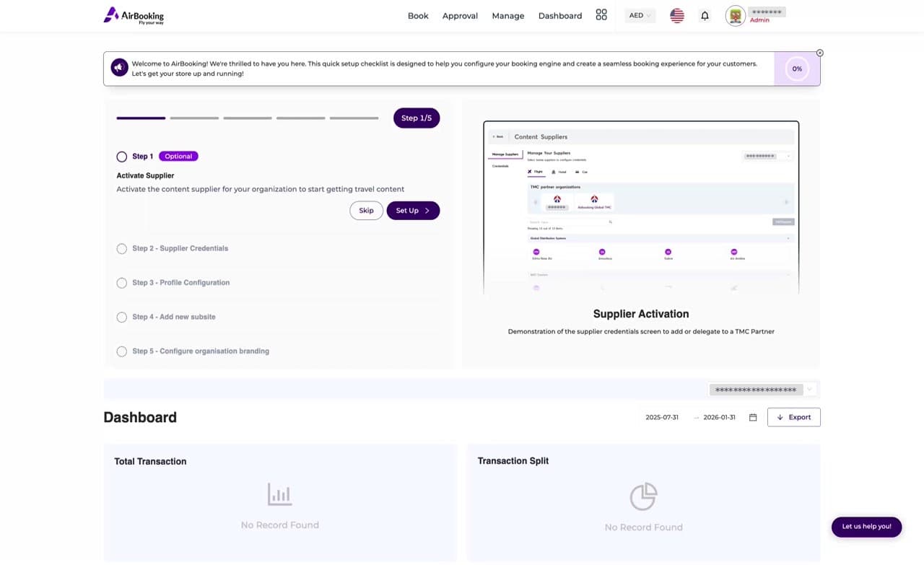
Task: Click the Set Up button
Action: (x=413, y=211)
